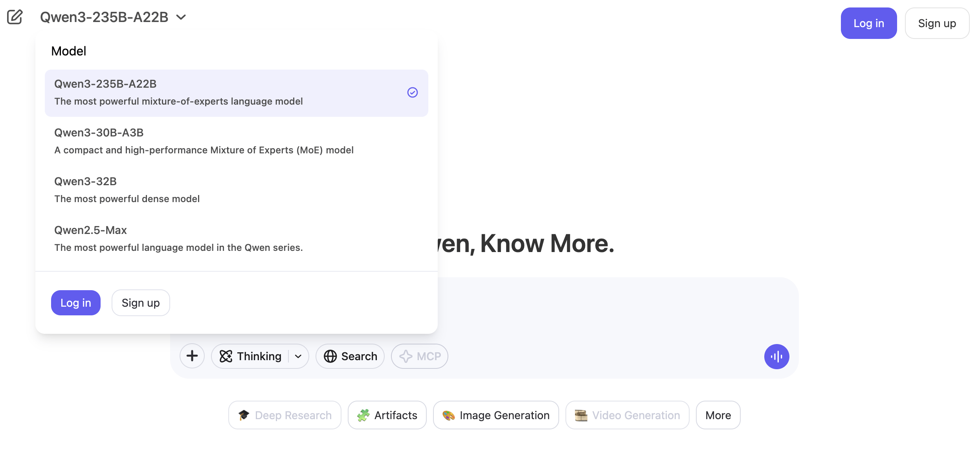Open the More options button
This screenshot has width=980, height=451.
tap(718, 415)
